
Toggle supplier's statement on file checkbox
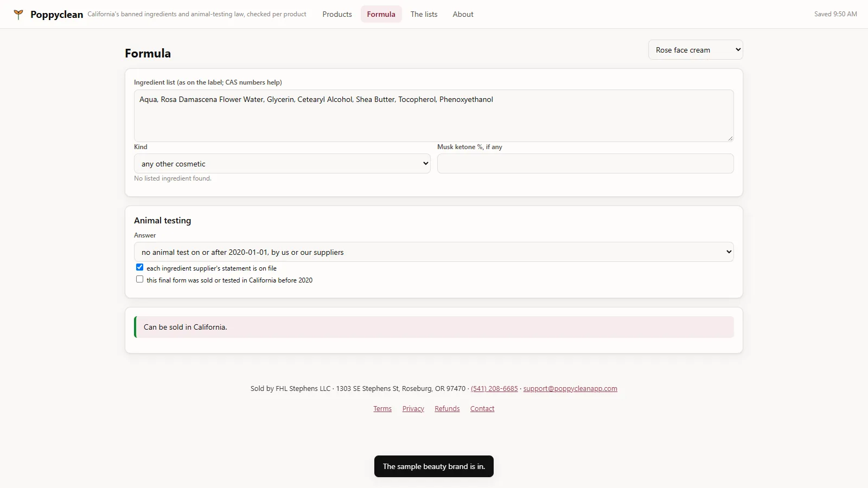[x=139, y=267]
